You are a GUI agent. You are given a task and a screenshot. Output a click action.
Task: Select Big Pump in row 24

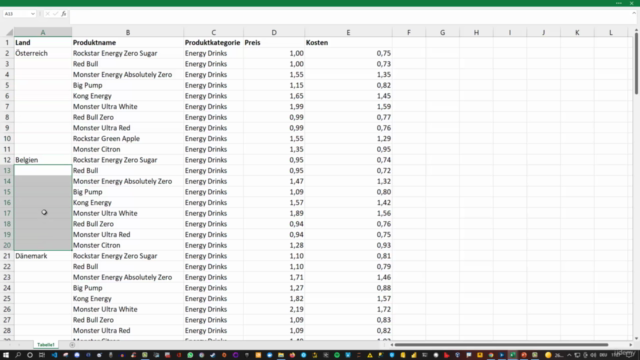coord(128,288)
